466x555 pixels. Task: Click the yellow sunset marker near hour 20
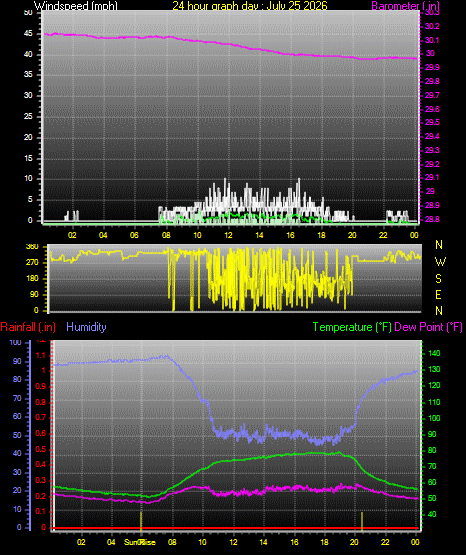tap(362, 521)
